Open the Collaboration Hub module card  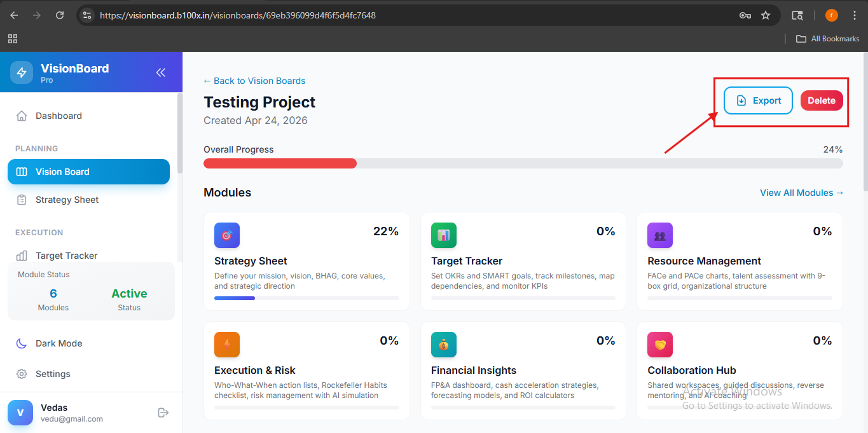pyautogui.click(x=740, y=371)
